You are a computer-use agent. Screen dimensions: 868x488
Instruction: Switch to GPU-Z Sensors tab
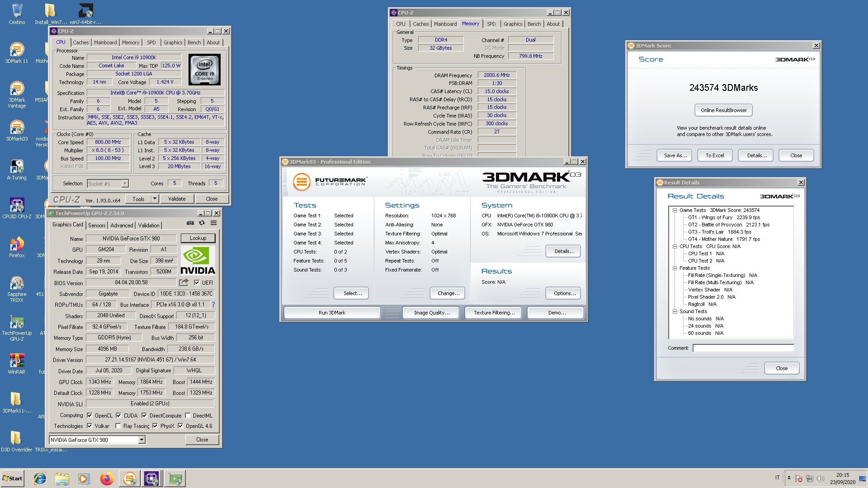click(x=97, y=225)
